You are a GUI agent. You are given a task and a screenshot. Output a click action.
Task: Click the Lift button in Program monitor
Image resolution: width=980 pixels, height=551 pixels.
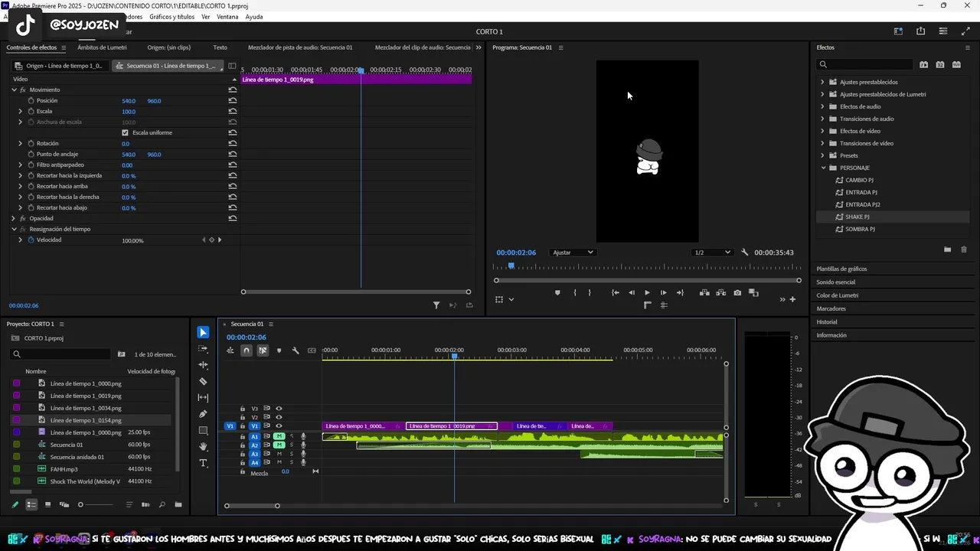(x=704, y=292)
